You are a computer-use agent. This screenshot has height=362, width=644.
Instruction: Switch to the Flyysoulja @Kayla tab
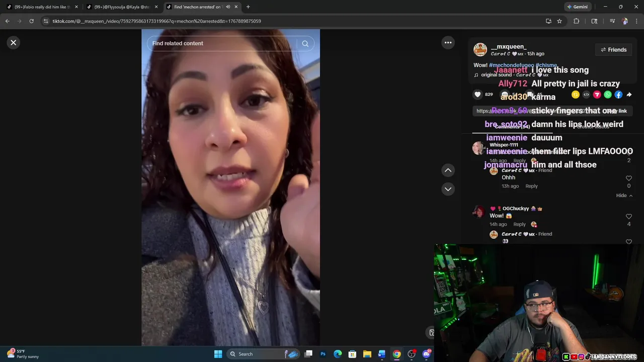(122, 7)
